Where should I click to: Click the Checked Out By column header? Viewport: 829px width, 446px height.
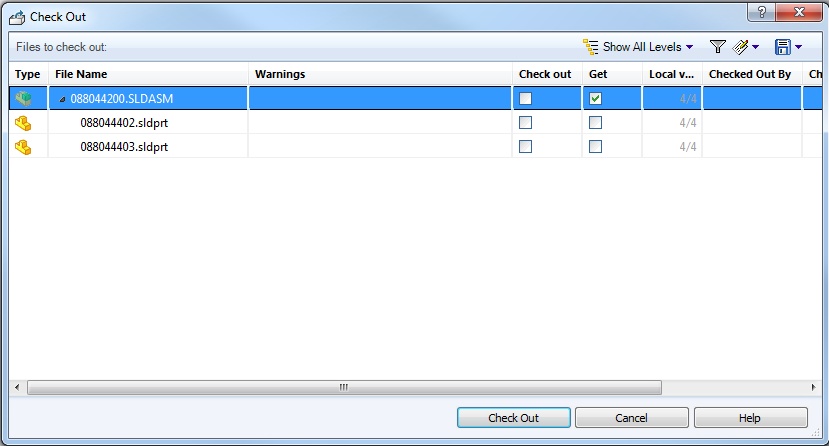tap(752, 75)
